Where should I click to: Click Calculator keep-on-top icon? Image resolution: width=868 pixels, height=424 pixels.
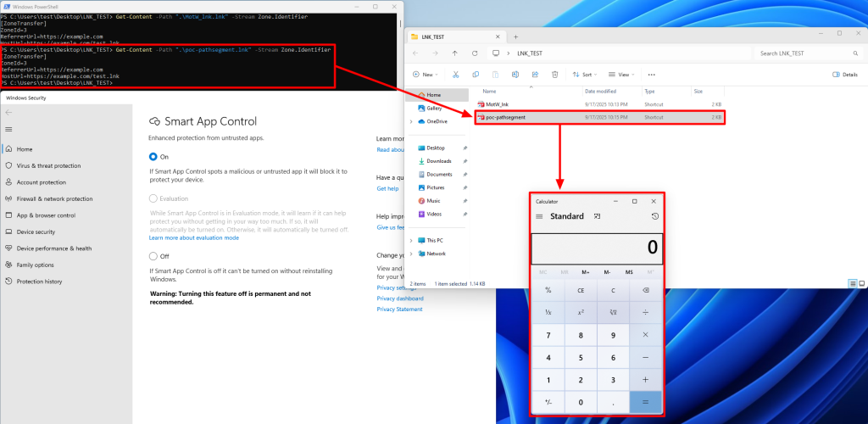(597, 216)
